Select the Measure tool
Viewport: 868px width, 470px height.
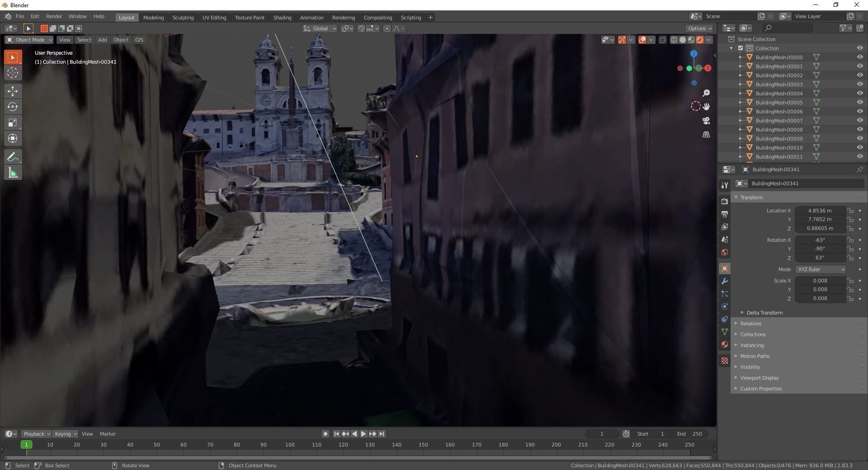[13, 173]
